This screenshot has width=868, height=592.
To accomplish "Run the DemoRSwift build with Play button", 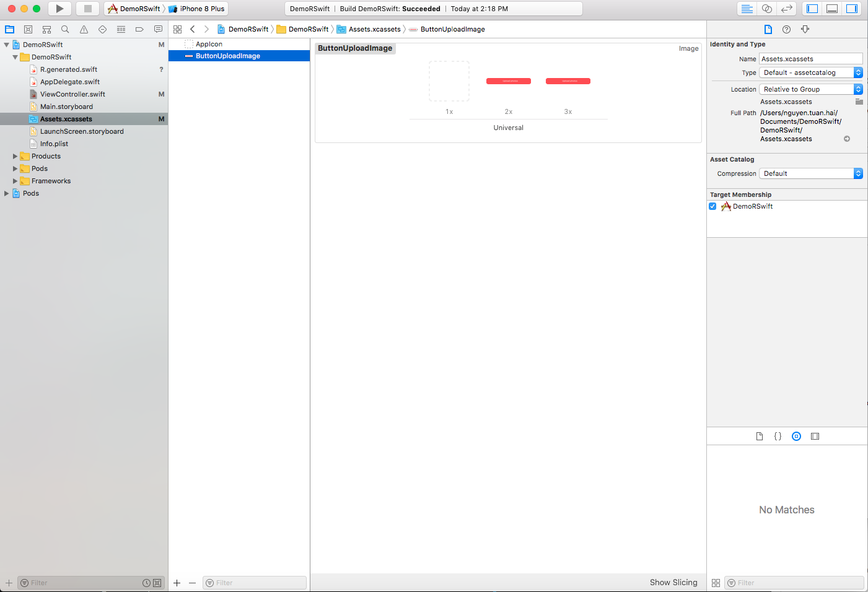I will [x=59, y=9].
